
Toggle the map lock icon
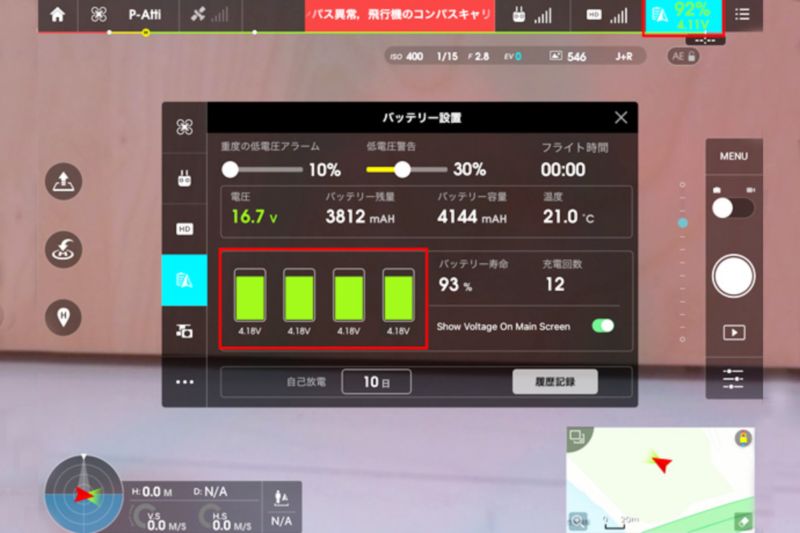[x=743, y=439]
